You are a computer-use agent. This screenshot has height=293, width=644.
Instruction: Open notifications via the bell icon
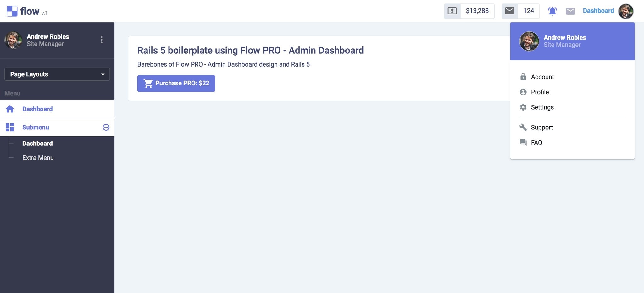point(552,11)
